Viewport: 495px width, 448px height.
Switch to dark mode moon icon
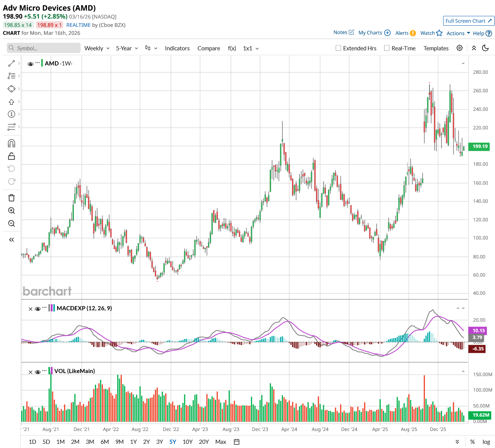click(486, 48)
